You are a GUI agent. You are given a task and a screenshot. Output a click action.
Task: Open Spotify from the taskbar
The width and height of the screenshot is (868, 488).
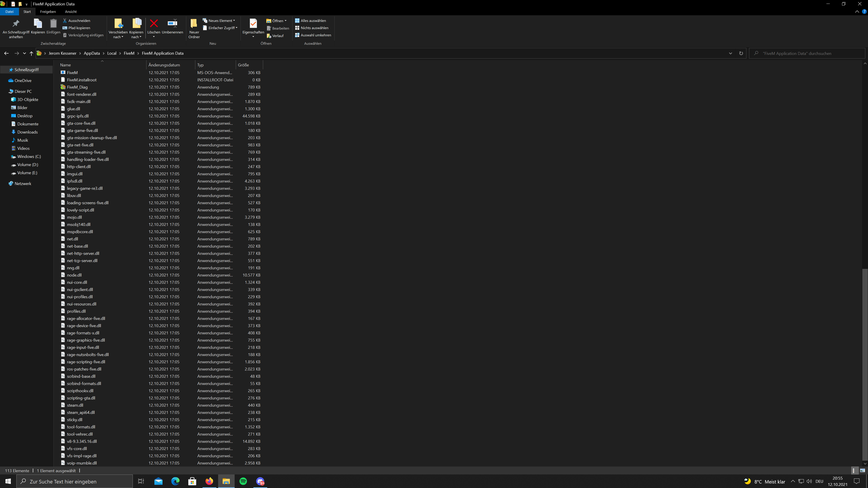(243, 481)
